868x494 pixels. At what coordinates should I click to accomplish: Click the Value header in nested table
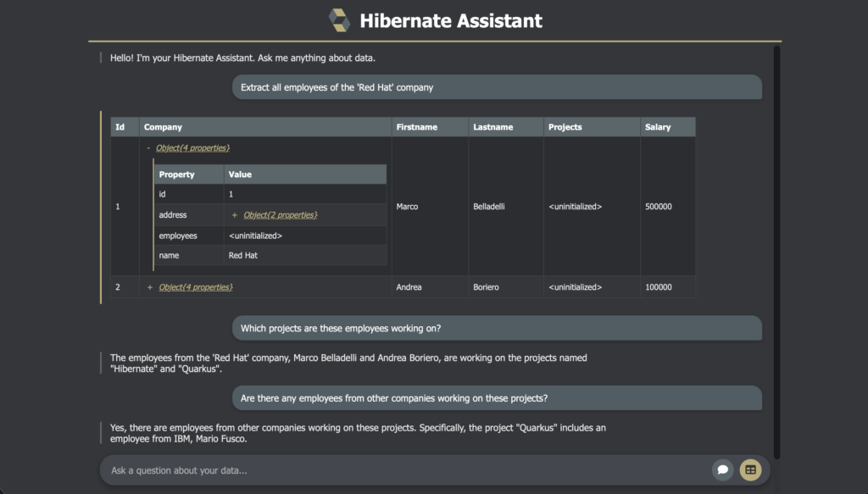305,175
